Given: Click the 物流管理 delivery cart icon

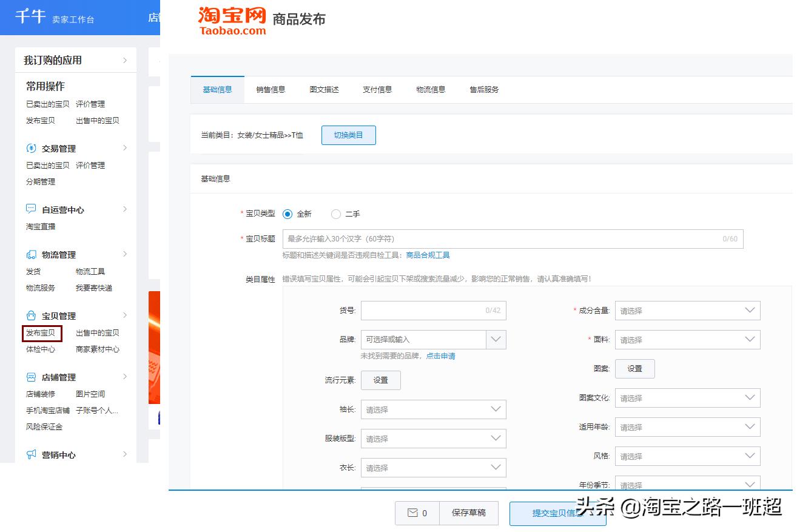Looking at the screenshot, I should [30, 254].
